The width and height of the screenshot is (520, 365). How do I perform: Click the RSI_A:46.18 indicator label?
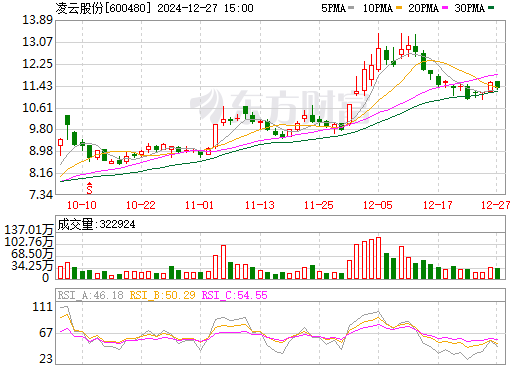pyautogui.click(x=90, y=295)
